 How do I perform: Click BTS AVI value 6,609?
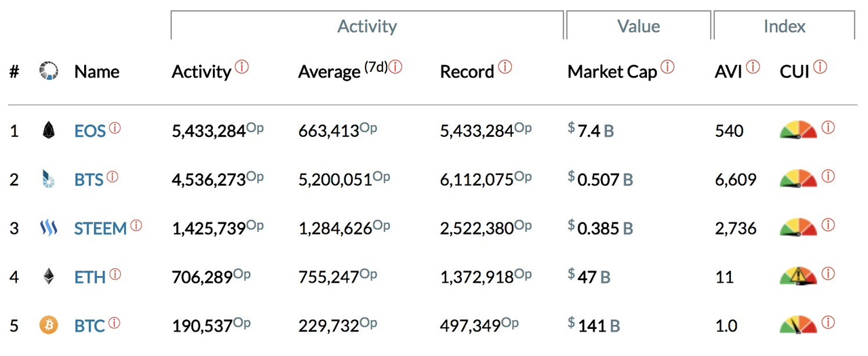[736, 180]
